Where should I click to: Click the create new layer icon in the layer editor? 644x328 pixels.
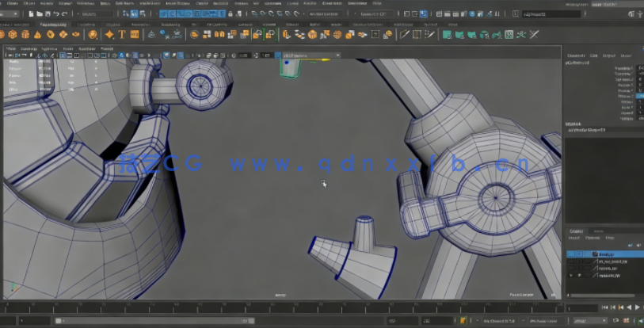point(638,245)
